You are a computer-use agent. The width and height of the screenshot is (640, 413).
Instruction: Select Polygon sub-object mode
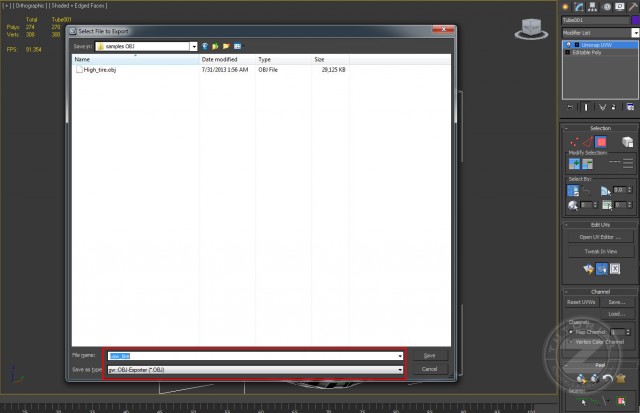(601, 142)
